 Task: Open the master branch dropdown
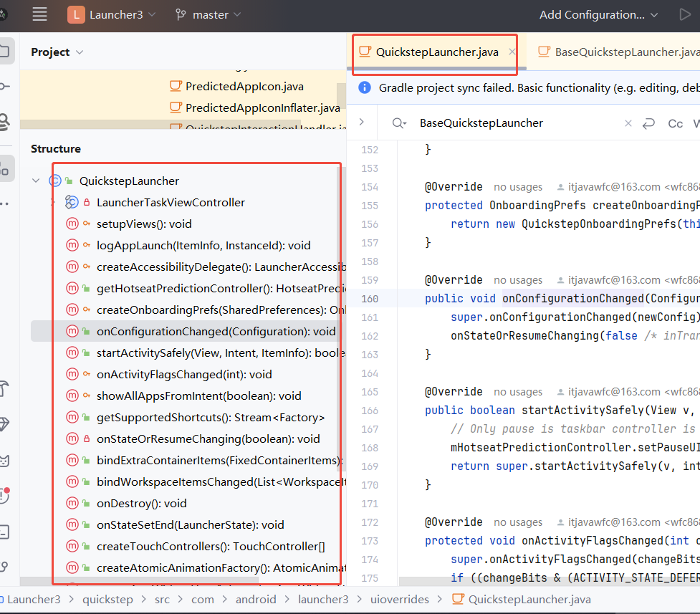pyautogui.click(x=208, y=15)
